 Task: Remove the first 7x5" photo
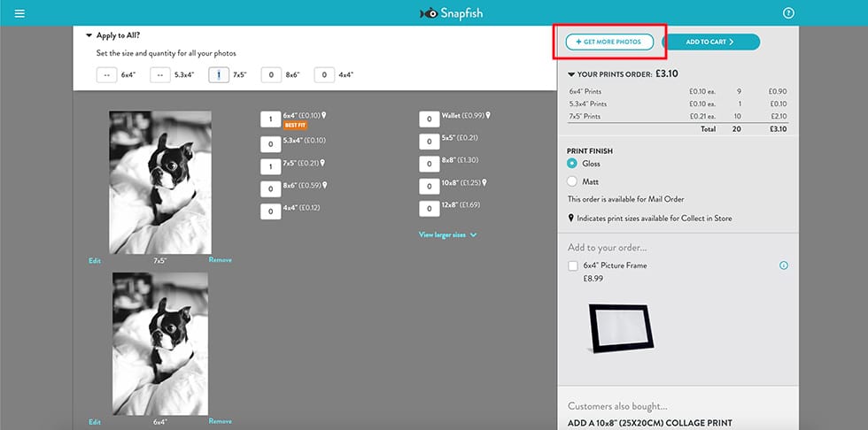[x=221, y=260]
